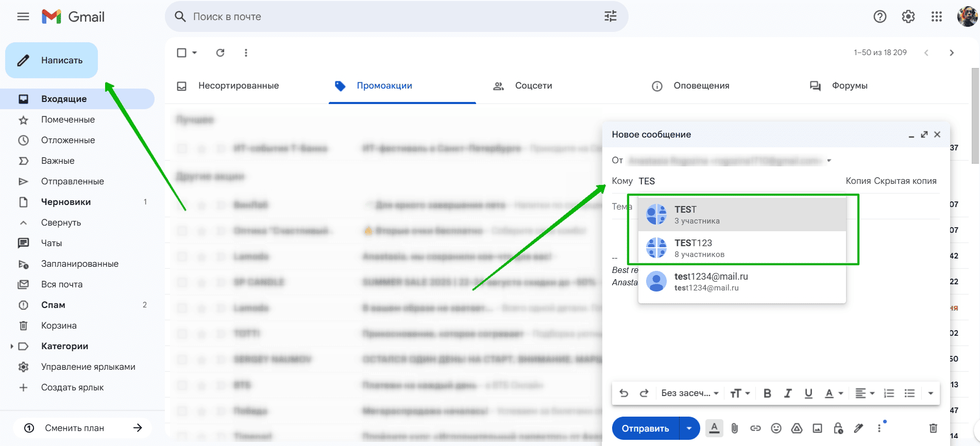The width and height of the screenshot is (980, 446).
Task: Toggle confidential mode lock icon
Action: [x=838, y=428]
